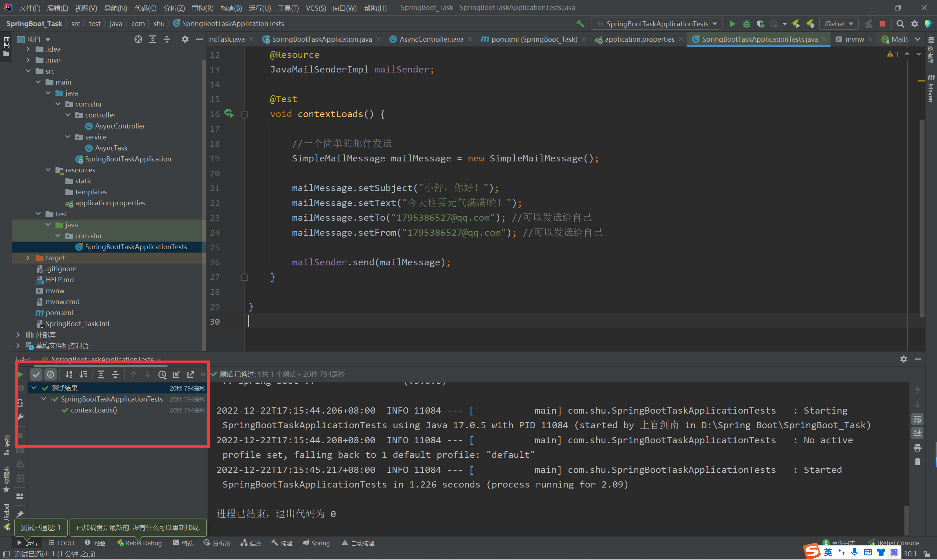Click the red Stop button in toolbar
937x560 pixels.
(882, 24)
